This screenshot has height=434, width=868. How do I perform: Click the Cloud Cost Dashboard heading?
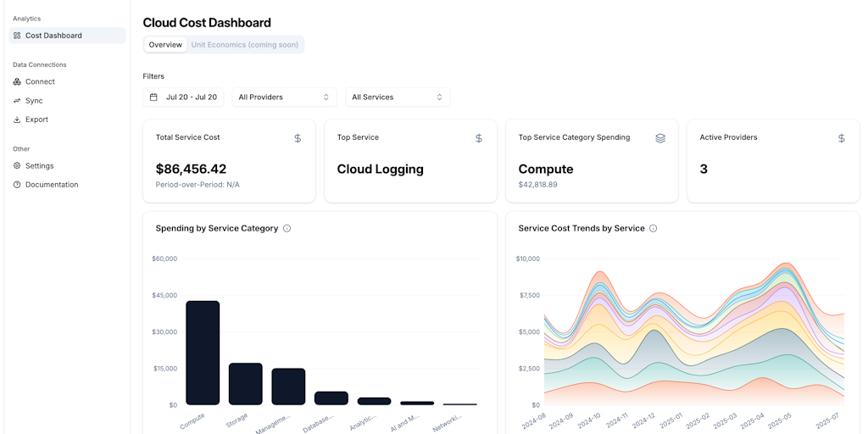[207, 23]
